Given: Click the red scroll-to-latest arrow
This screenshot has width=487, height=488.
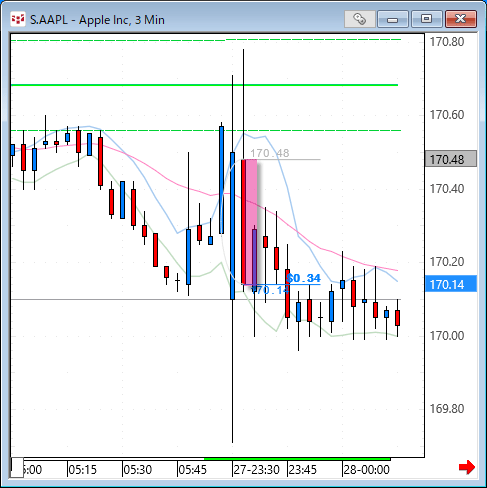Looking at the screenshot, I should 467,467.
